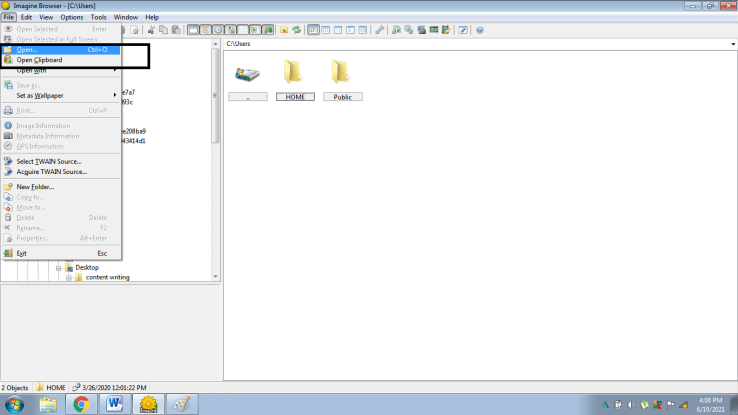738x415 pixels.
Task: Toggle the round clock-like toolbar button
Action: (x=218, y=30)
